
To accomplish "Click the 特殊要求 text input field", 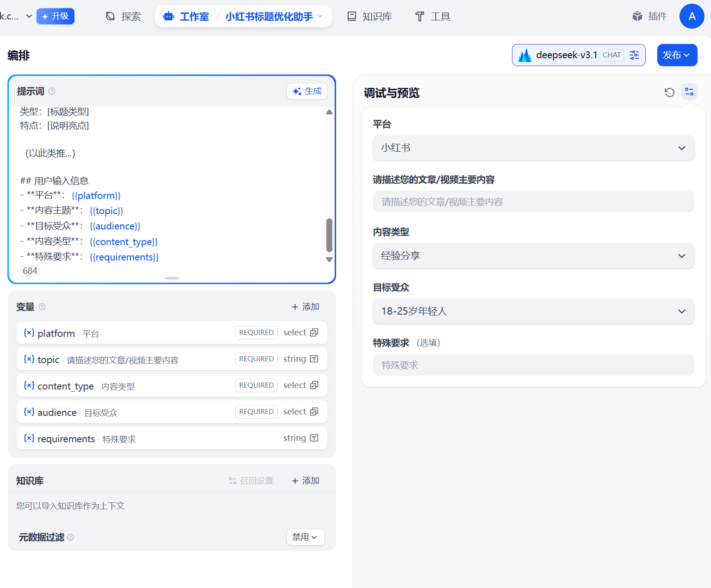I will 533,365.
